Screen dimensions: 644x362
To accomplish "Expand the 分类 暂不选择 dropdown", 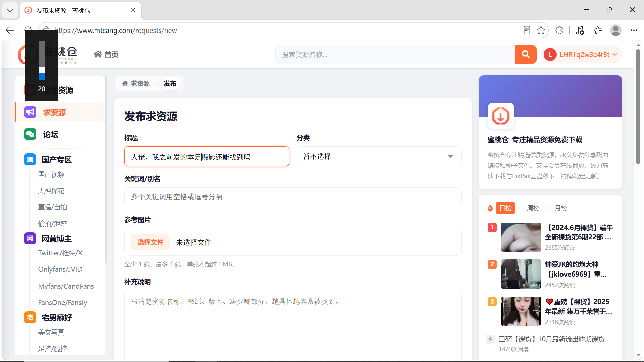I will (379, 156).
